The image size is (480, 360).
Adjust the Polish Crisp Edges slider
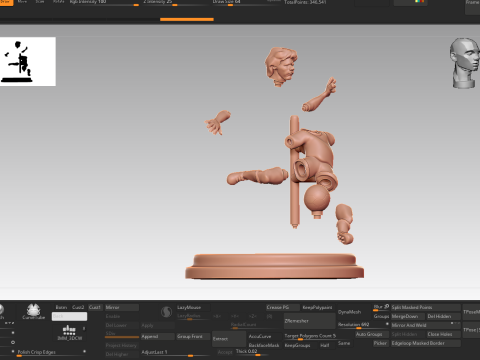point(52,353)
